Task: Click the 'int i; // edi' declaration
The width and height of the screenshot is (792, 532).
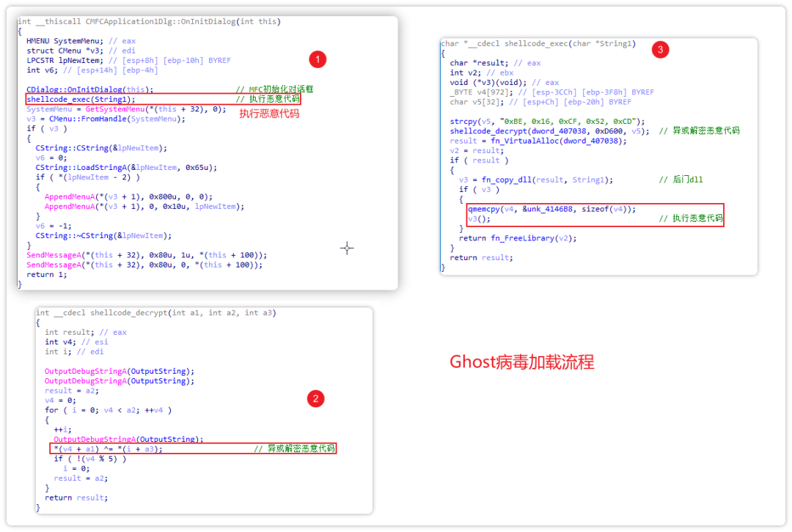Action: click(74, 352)
